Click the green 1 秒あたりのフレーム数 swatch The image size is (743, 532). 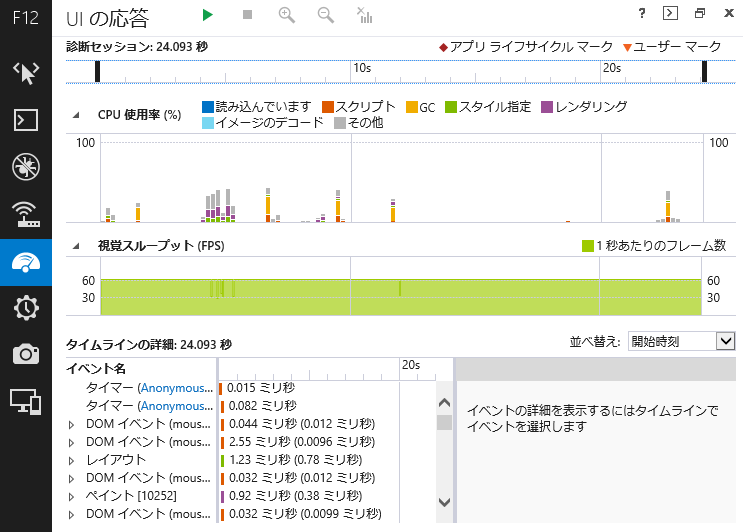pos(588,246)
